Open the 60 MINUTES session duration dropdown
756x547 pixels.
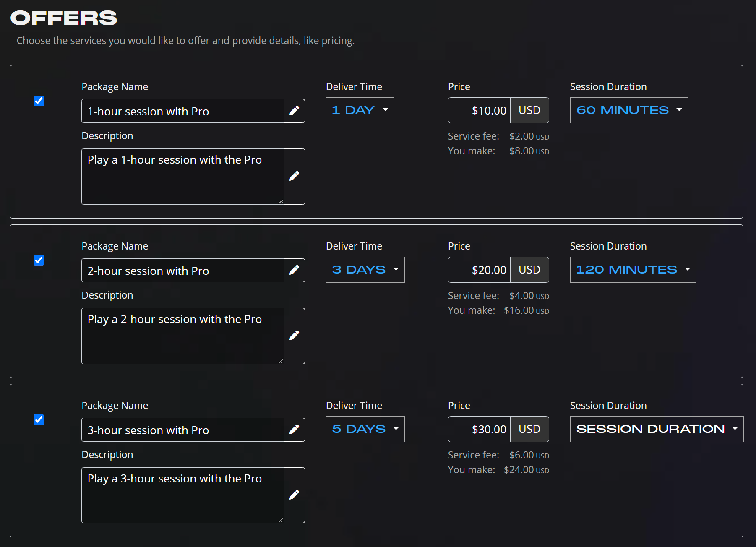(629, 110)
